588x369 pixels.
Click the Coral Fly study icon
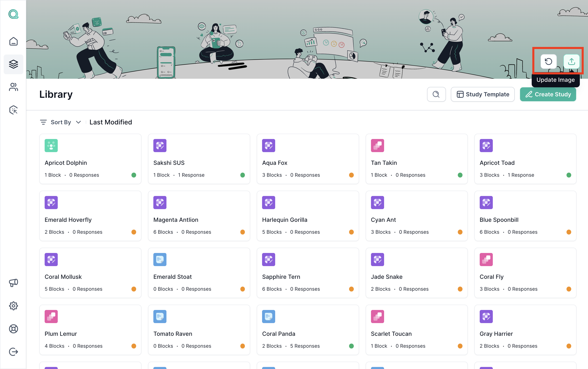click(486, 259)
